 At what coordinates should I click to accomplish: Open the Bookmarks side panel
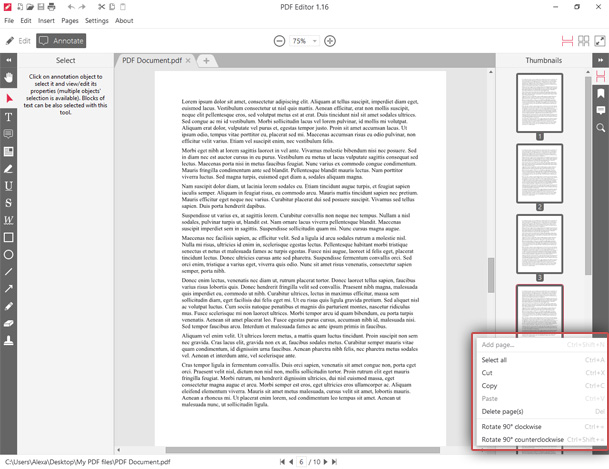(x=600, y=93)
